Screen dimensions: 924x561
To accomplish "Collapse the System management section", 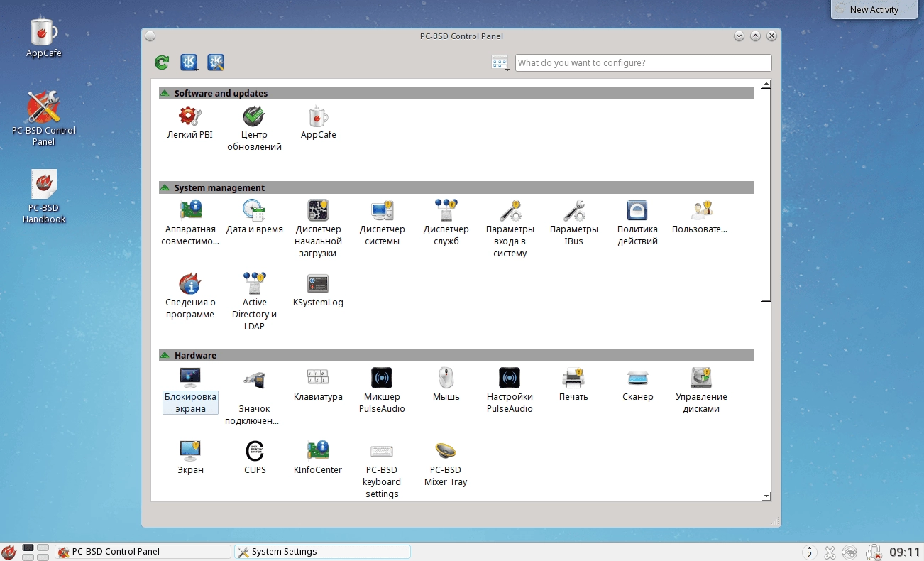I will tap(164, 187).
